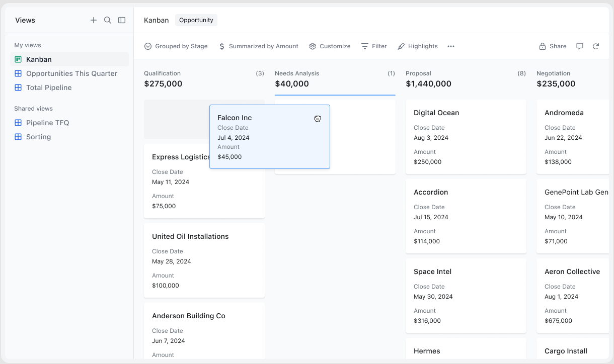Click the $675,000 Aeron Collective amount

click(558, 321)
